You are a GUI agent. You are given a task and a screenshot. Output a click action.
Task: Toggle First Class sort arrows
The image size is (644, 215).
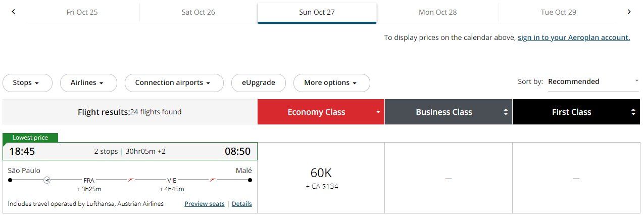(x=633, y=112)
